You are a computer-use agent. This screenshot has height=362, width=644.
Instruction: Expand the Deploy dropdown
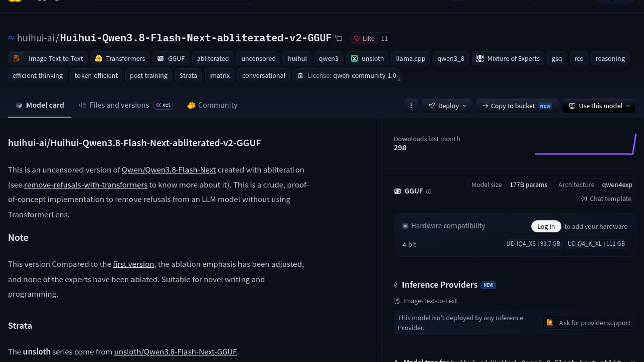coord(447,106)
